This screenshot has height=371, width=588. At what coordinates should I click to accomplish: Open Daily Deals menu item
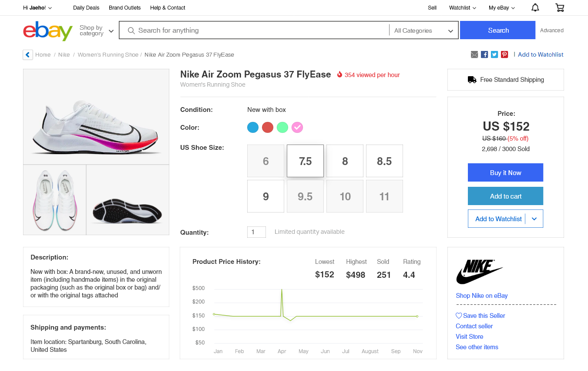[x=86, y=8]
